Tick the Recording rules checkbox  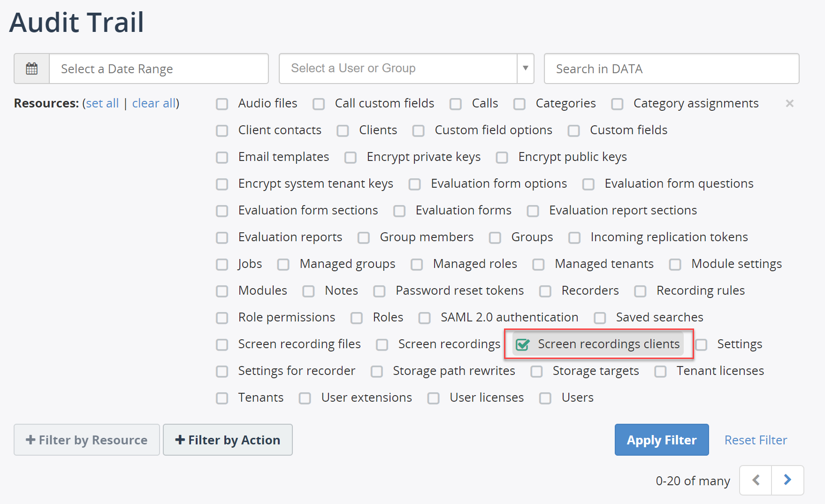640,291
